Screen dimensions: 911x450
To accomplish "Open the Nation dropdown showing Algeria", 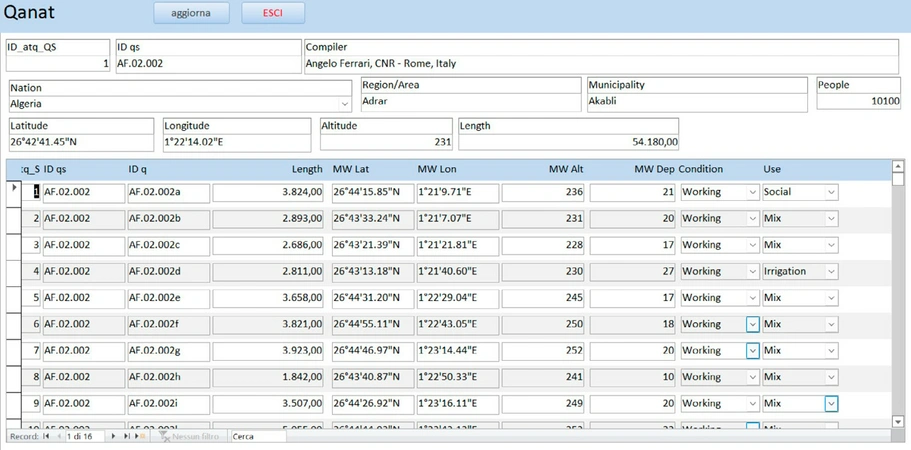I will [345, 104].
